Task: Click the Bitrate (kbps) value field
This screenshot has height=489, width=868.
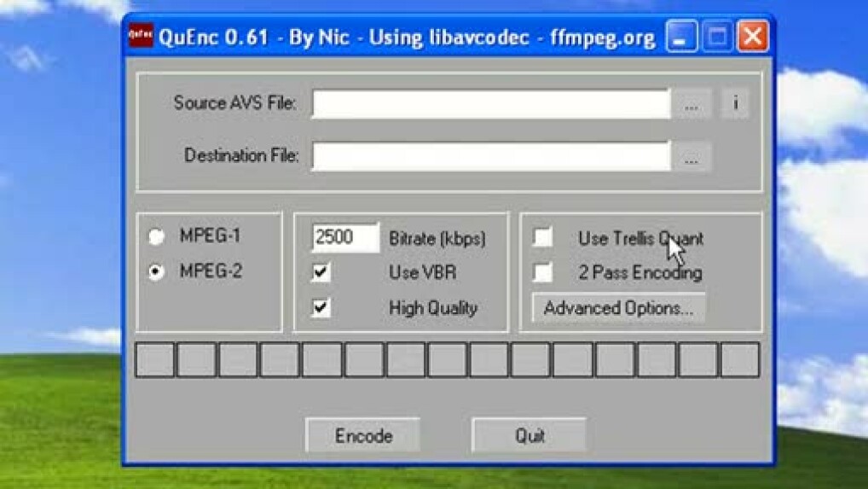Action: [x=345, y=238]
